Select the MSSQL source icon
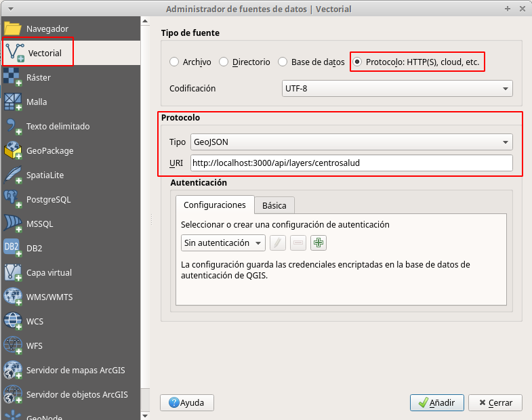The image size is (532, 420). point(13,224)
